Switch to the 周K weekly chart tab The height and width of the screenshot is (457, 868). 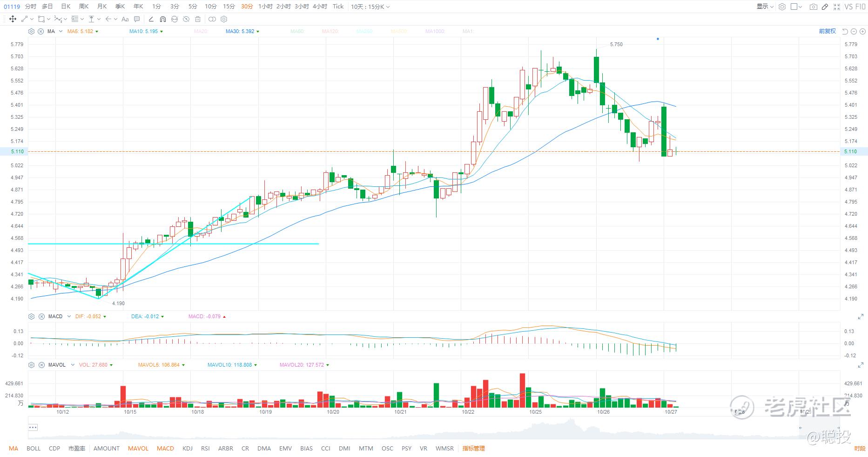pyautogui.click(x=84, y=7)
